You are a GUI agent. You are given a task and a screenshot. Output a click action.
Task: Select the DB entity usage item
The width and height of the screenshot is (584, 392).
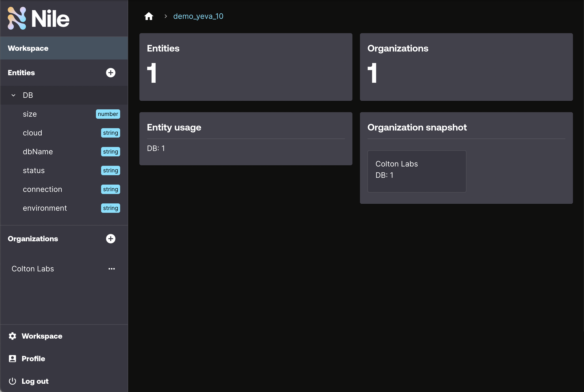(156, 148)
